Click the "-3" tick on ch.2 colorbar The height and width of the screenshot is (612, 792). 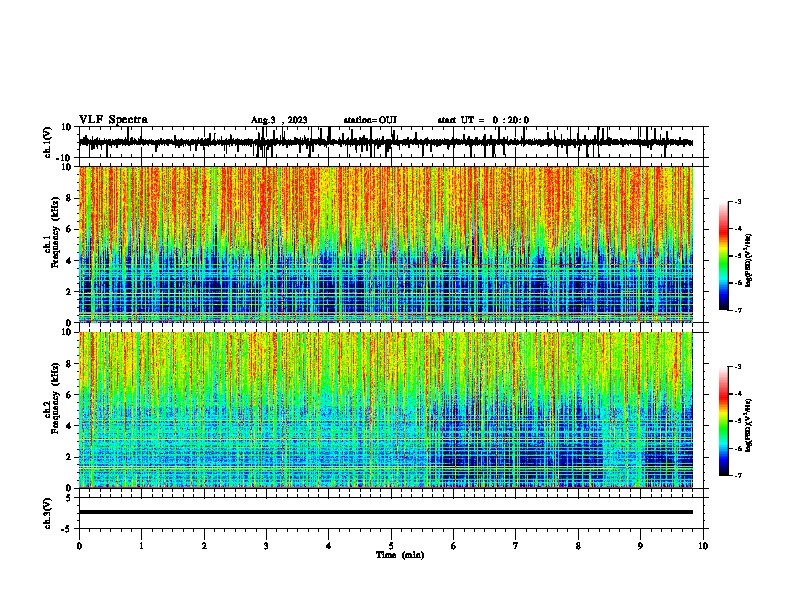coord(737,367)
